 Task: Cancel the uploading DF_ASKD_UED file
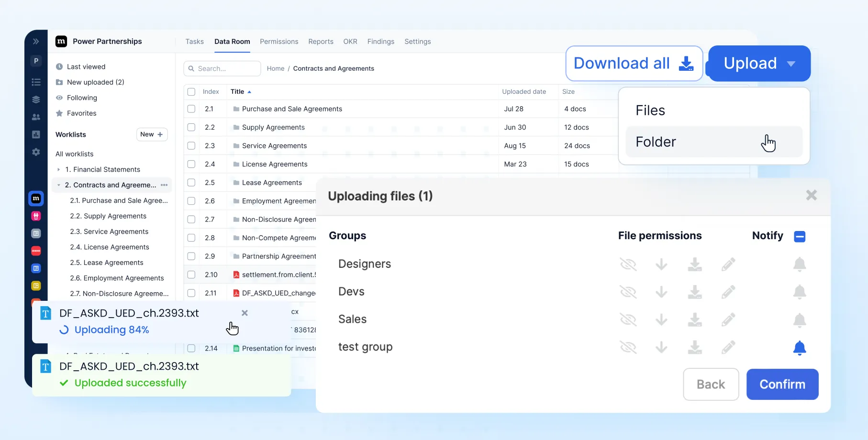[x=245, y=313]
